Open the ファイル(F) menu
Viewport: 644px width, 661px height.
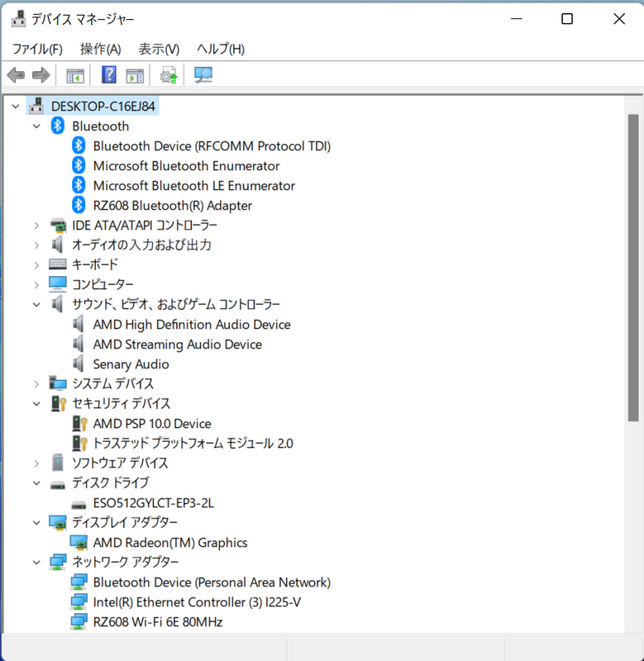37,49
